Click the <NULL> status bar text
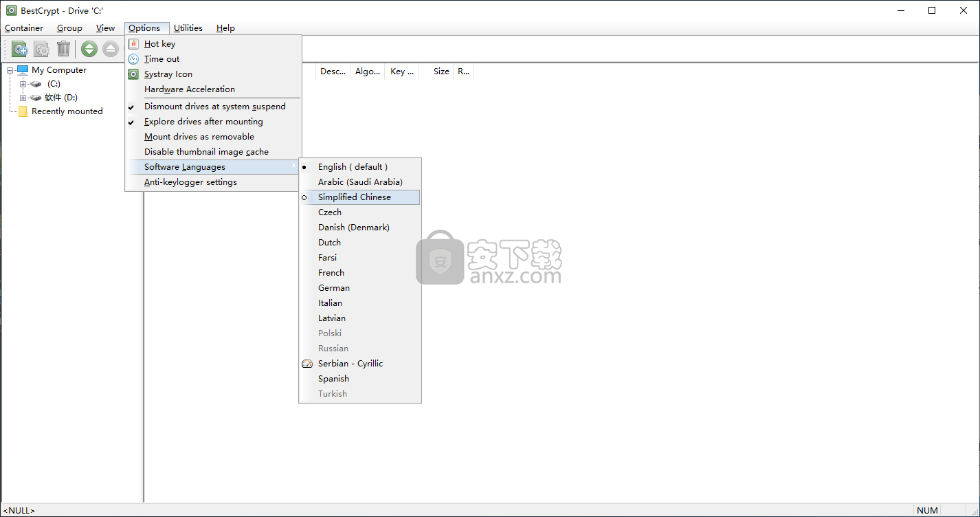This screenshot has width=980, height=517. tap(19, 510)
